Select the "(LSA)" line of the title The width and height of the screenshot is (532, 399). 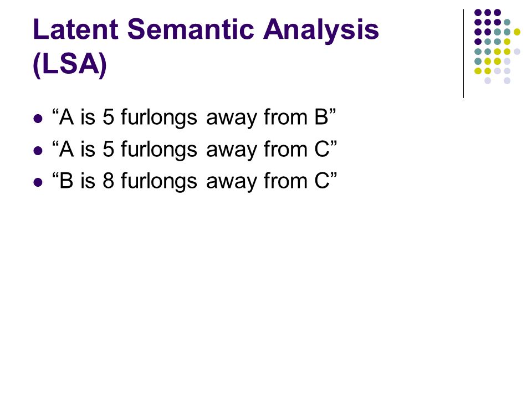pos(70,64)
